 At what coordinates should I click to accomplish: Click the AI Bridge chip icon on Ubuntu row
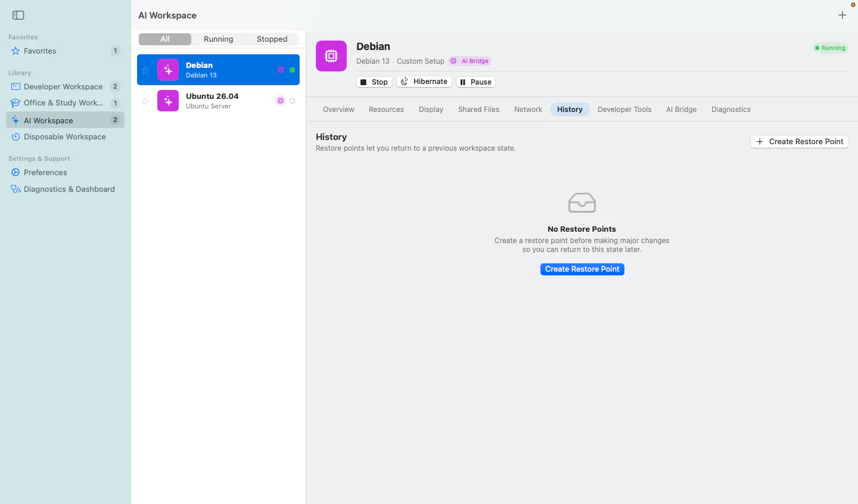point(281,101)
